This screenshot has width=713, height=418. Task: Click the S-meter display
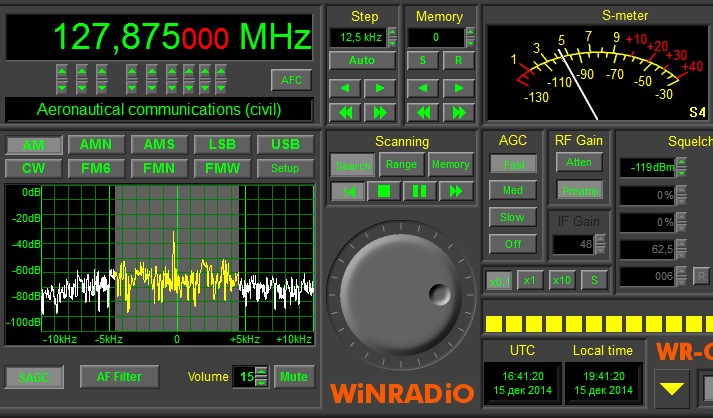(x=600, y=73)
